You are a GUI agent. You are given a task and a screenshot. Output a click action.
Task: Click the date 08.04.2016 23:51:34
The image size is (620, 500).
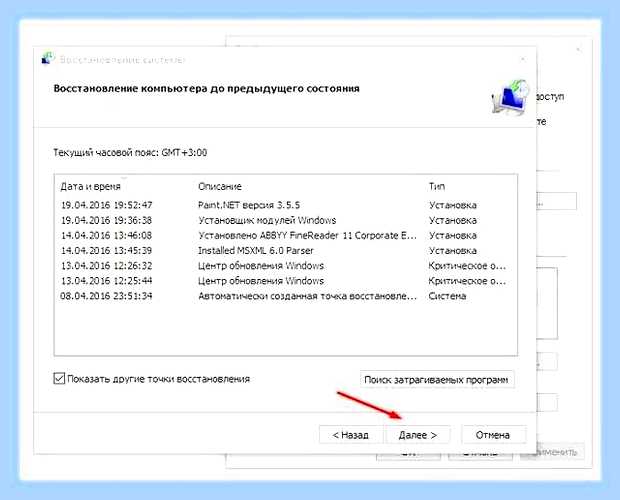click(106, 296)
